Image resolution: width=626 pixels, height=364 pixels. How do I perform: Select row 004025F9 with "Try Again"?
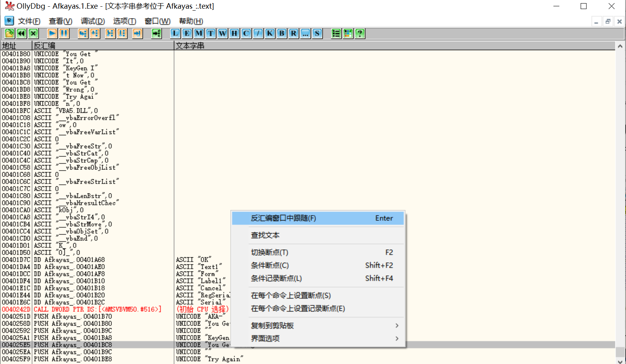(x=308, y=359)
